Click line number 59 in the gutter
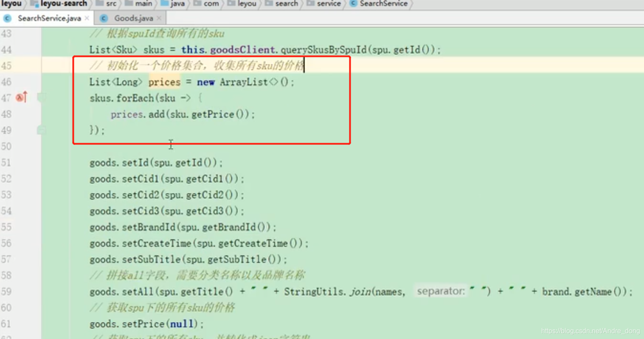644x339 pixels. [6, 292]
